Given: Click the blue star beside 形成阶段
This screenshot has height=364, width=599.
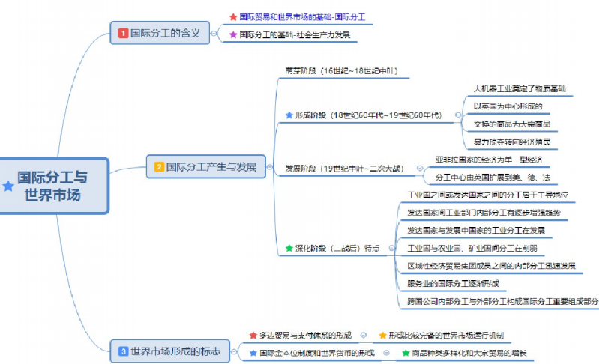Looking at the screenshot, I should [289, 115].
